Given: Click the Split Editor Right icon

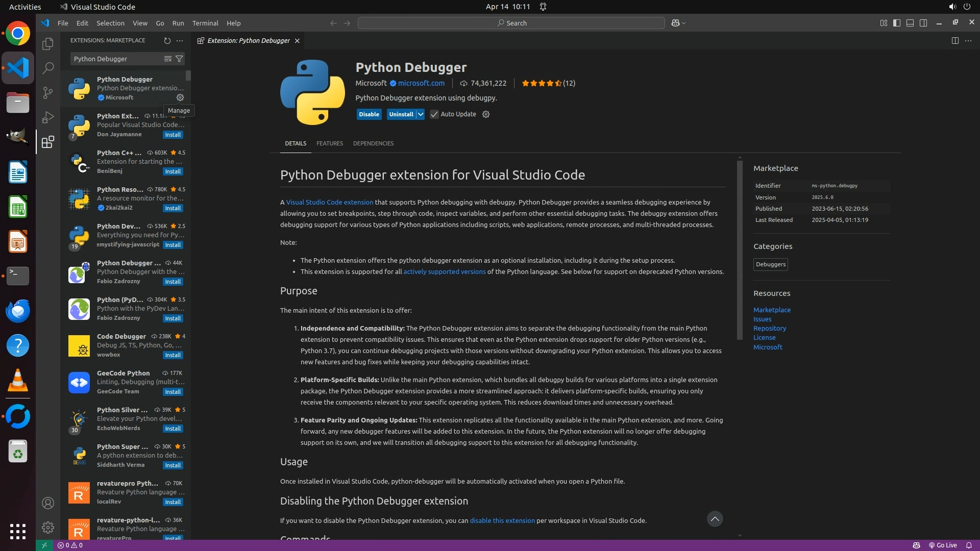Looking at the screenshot, I should pyautogui.click(x=955, y=40).
